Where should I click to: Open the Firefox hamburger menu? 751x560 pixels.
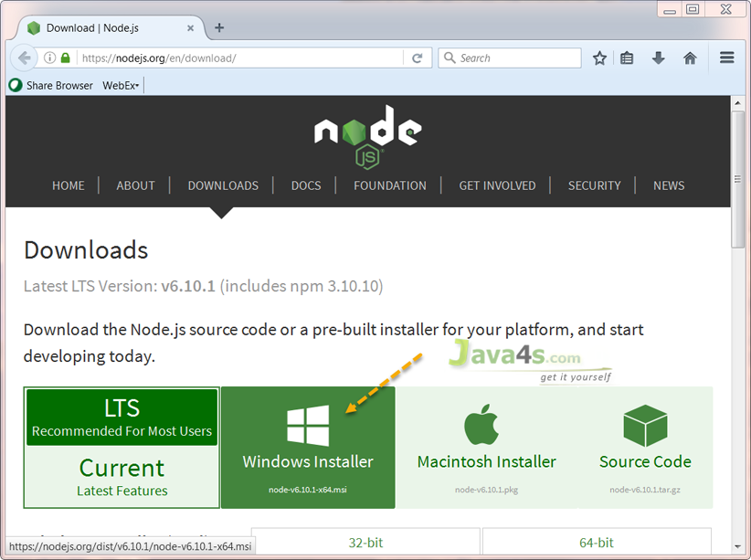tap(726, 58)
